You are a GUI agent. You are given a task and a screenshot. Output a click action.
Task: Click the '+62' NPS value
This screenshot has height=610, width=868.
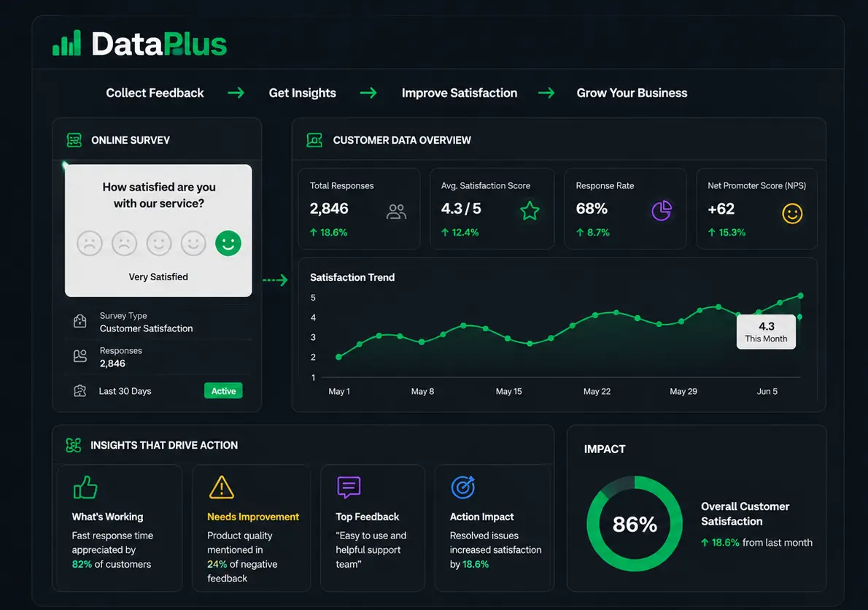[721, 209]
